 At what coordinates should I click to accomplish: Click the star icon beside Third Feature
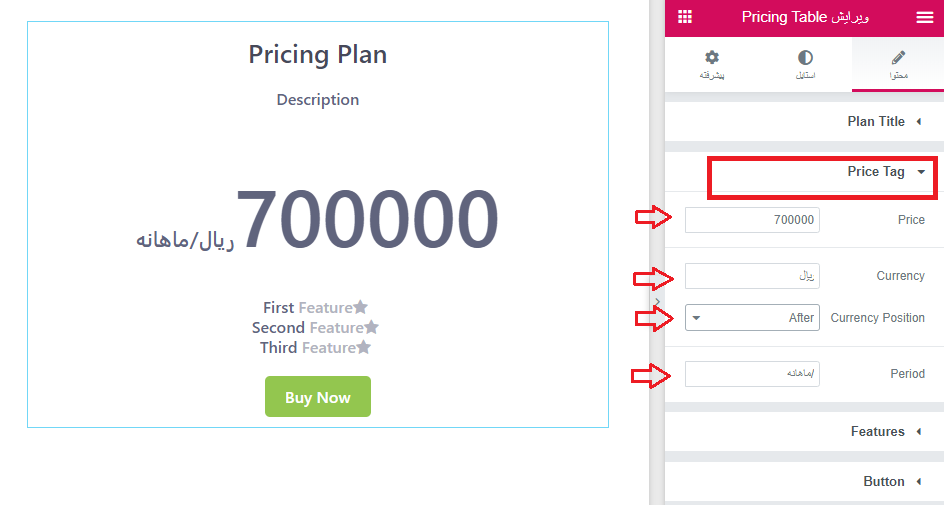(364, 347)
